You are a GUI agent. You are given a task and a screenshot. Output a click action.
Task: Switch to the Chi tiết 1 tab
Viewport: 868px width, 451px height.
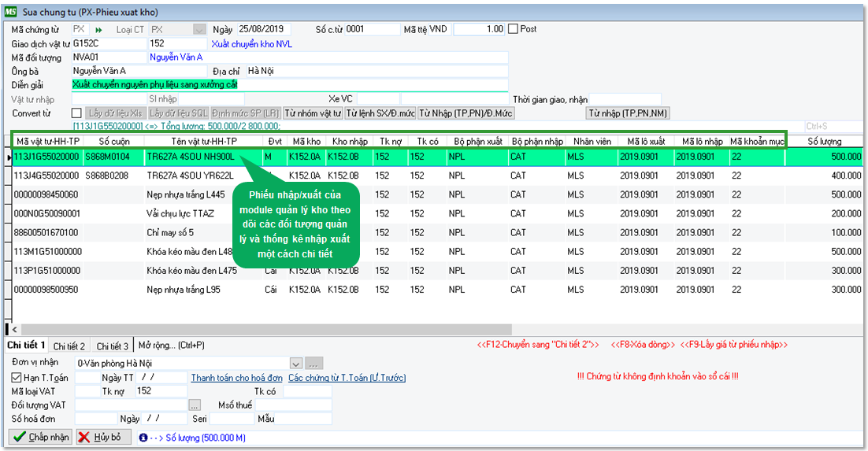tap(27, 345)
